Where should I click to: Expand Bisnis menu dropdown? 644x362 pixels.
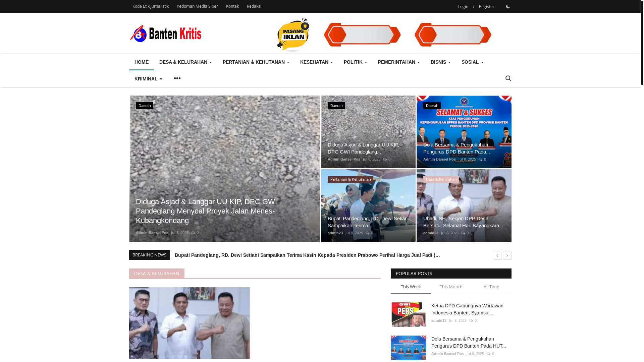[x=441, y=62]
